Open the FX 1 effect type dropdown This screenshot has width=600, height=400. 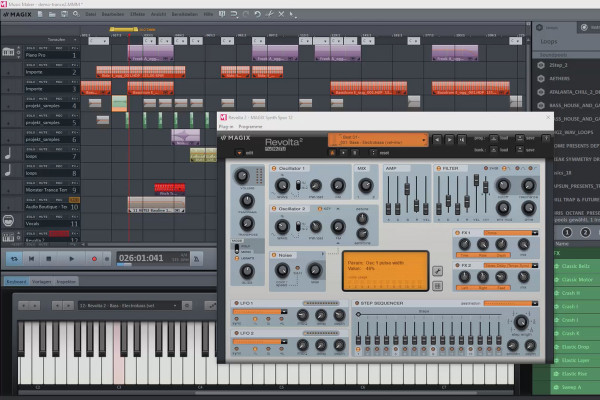[x=511, y=233]
